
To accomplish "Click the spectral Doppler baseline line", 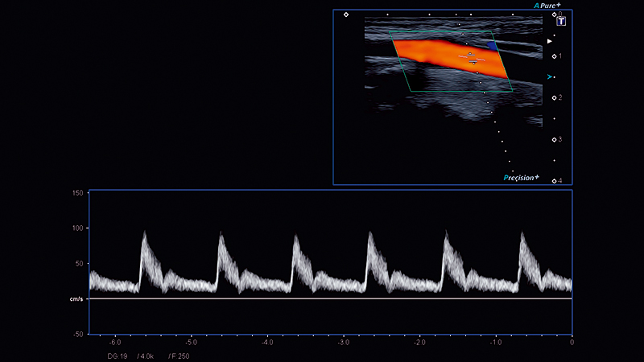I will 330,298.
